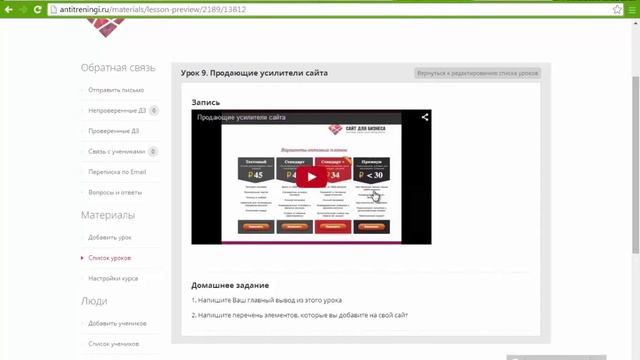Open 'Настройки курса' in sidebar
Viewport: 640px width, 360px height.
pyautogui.click(x=113, y=278)
